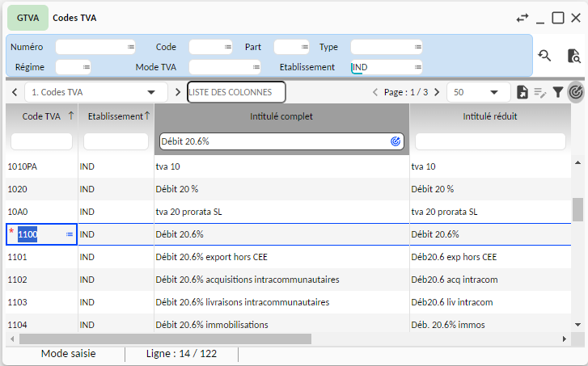Click the document search icon at top right
The width and height of the screenshot is (588, 366).
(x=573, y=55)
